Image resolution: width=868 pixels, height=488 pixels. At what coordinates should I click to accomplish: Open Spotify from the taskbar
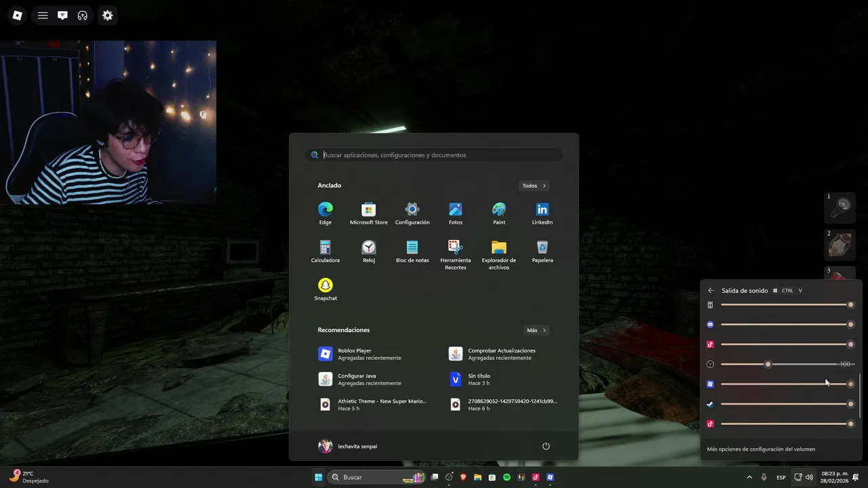[507, 477]
